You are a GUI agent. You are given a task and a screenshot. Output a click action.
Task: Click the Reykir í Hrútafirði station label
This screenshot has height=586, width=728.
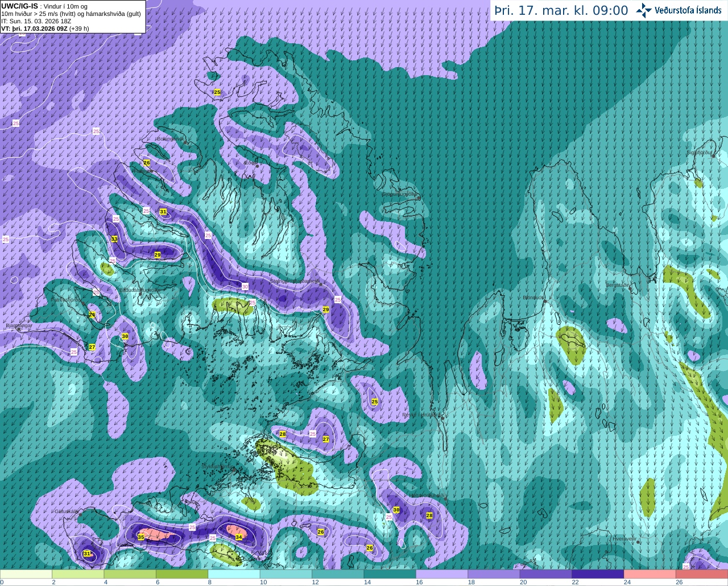pyautogui.click(x=421, y=415)
